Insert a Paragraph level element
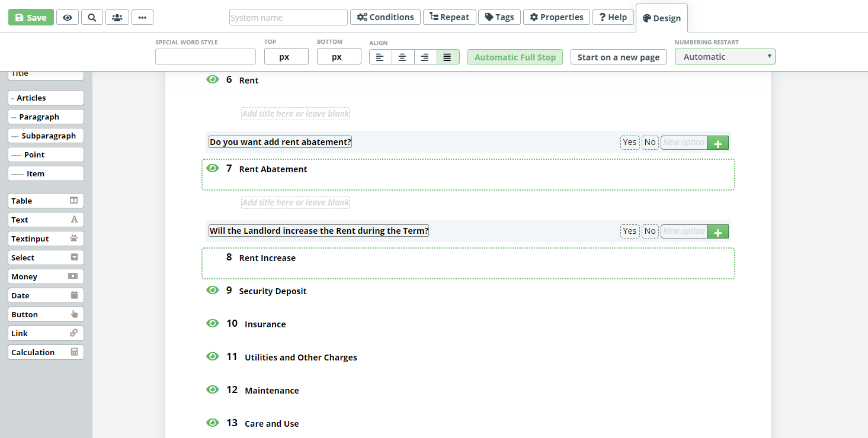Screen dimensions: 868x438 point(46,117)
